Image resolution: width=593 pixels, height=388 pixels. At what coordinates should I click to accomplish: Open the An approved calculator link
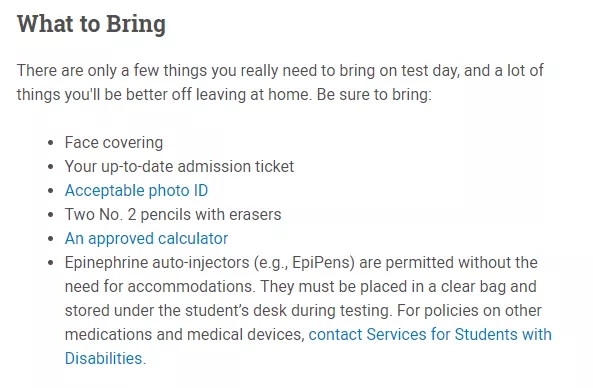(x=146, y=239)
